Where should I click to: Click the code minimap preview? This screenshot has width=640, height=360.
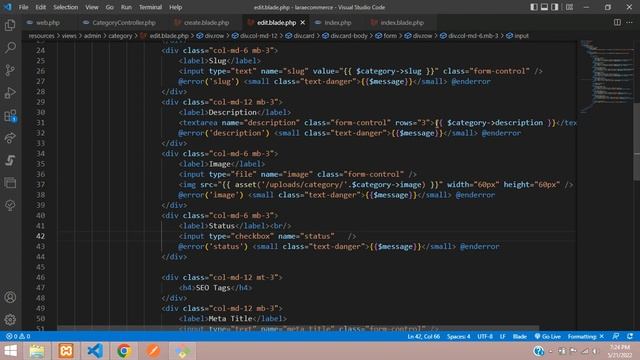pos(607,76)
